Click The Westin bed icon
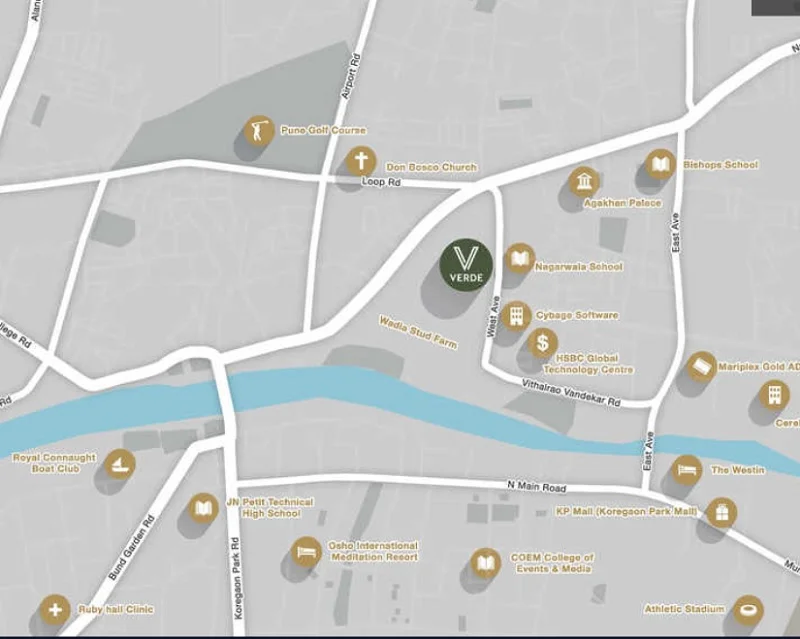The image size is (800, 639). pyautogui.click(x=687, y=470)
